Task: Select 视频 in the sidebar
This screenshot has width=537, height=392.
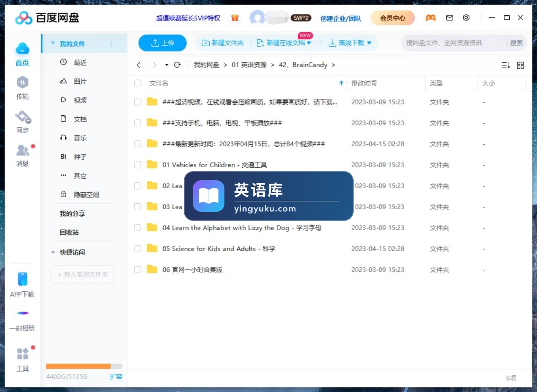Action: click(x=80, y=100)
